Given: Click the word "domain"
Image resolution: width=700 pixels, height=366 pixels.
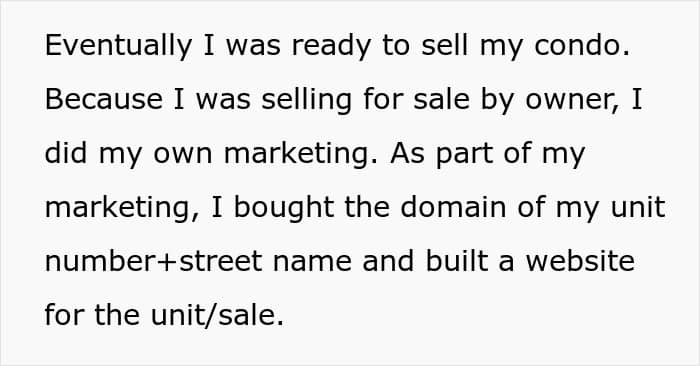Looking at the screenshot, I should point(453,208).
